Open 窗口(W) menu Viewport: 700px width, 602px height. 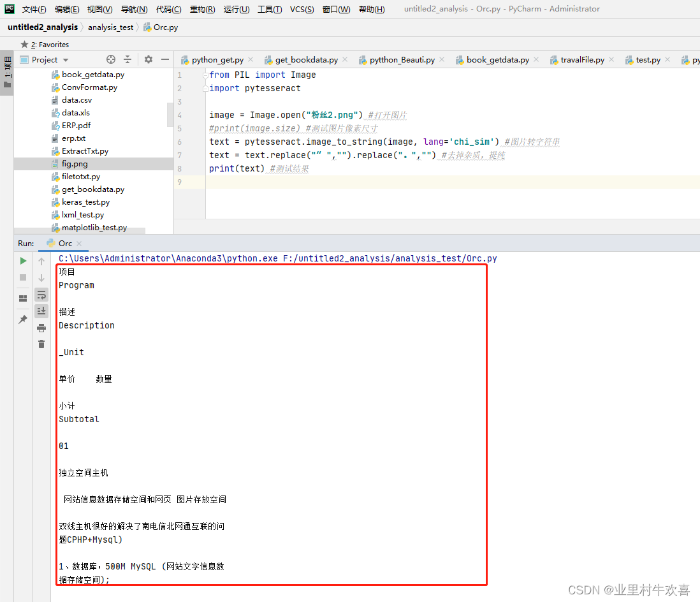tap(336, 10)
